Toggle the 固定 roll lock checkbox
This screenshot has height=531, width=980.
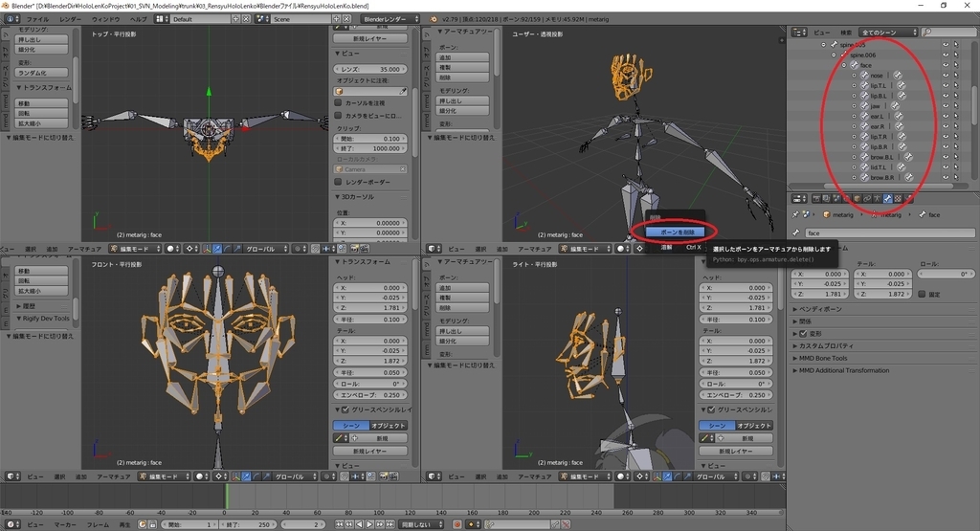point(922,295)
